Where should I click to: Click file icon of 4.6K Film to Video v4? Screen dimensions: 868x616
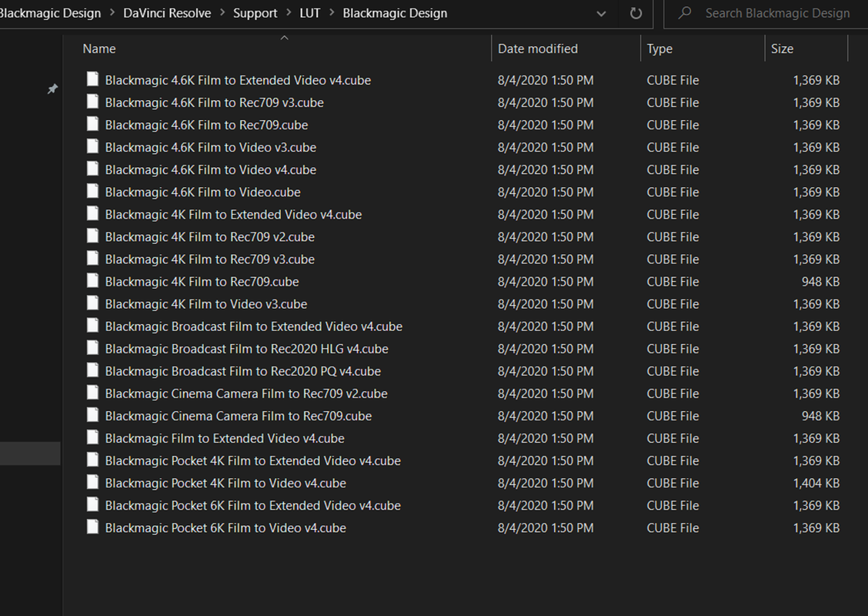click(x=92, y=169)
